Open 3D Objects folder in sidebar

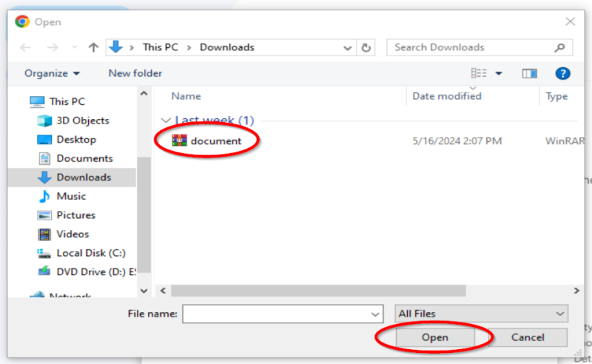[x=83, y=121]
